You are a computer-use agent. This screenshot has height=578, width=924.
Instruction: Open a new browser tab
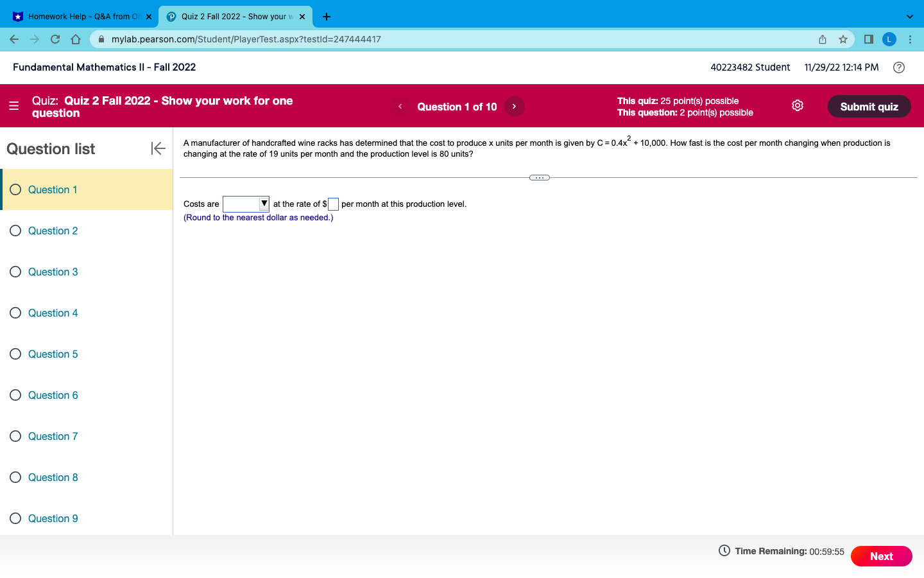[327, 16]
